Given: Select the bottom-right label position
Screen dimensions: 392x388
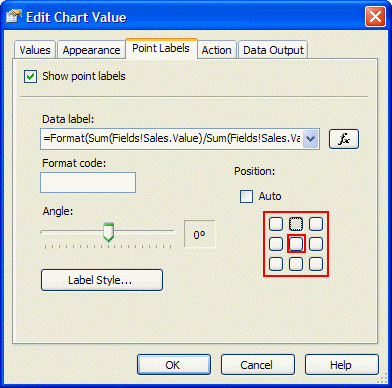Looking at the screenshot, I should (316, 264).
